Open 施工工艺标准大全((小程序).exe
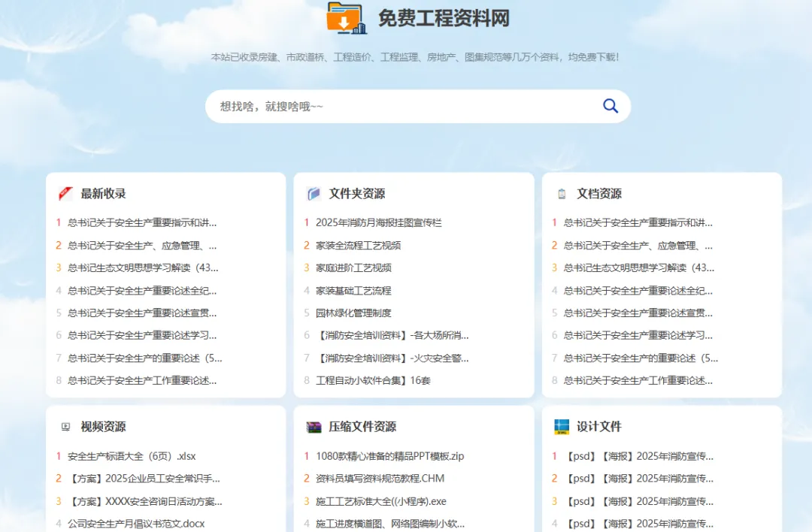This screenshot has width=812, height=532. 381,501
